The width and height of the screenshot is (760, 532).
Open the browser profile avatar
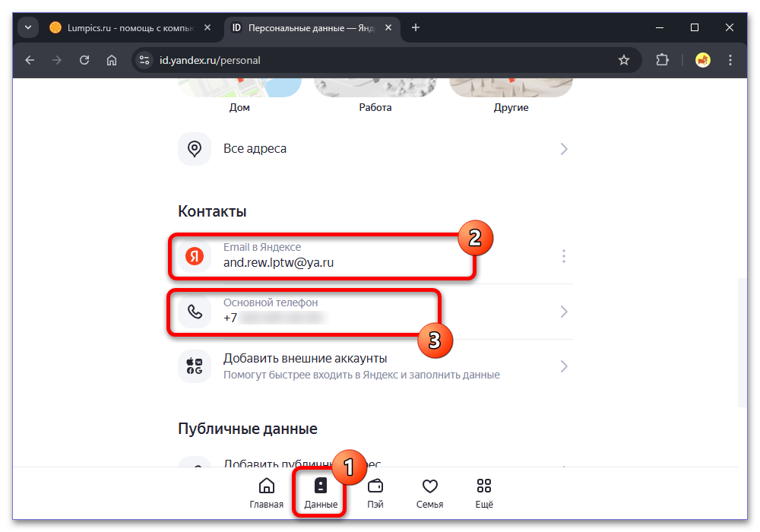[x=703, y=60]
